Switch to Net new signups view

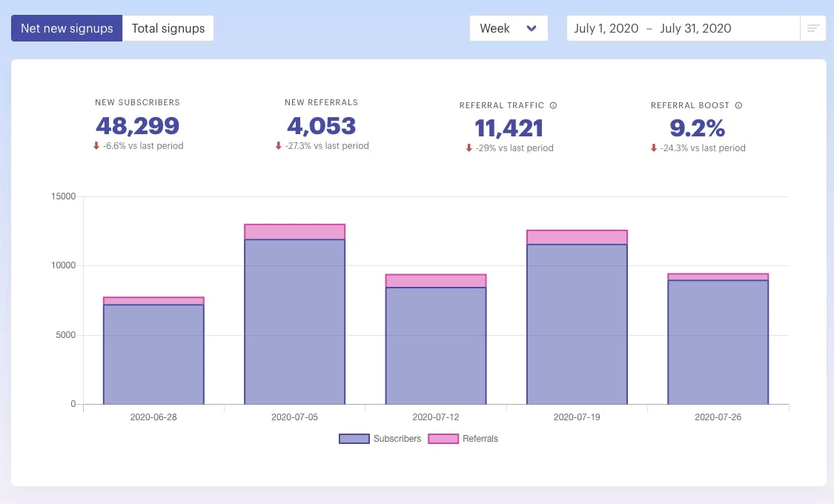[67, 29]
